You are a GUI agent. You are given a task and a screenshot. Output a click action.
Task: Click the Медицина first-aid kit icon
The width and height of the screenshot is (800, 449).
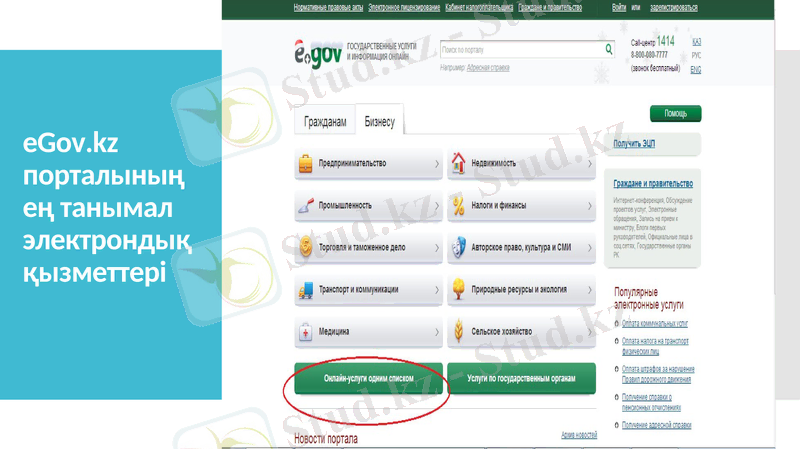305,332
